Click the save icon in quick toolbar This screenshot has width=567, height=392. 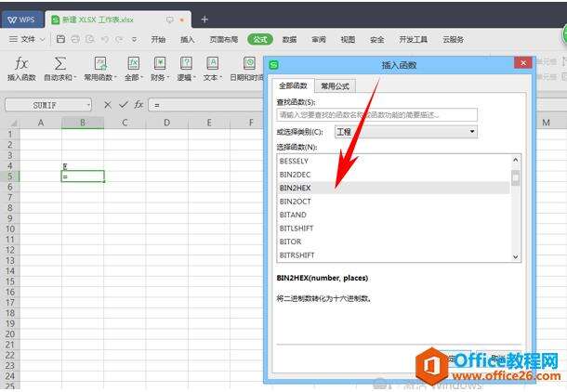(61, 40)
